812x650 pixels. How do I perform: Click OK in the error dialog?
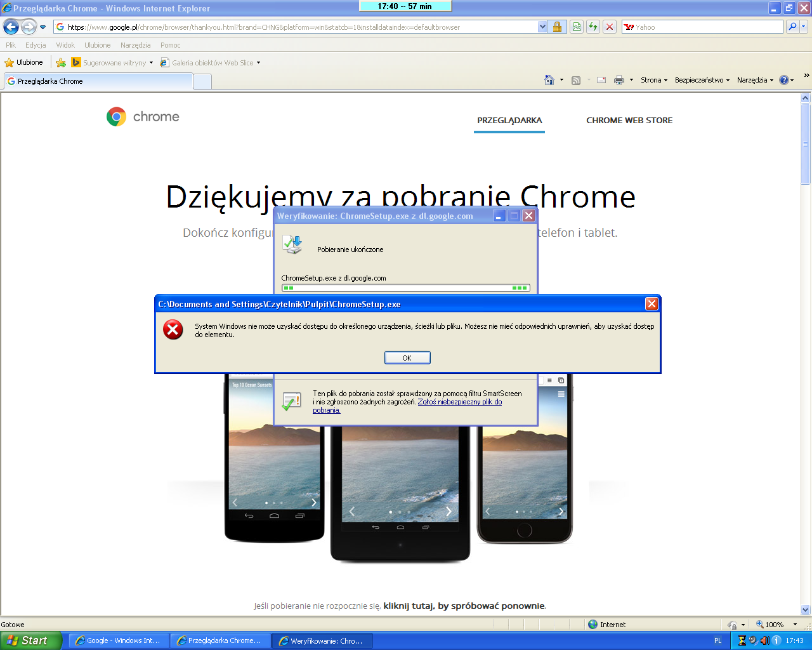click(407, 358)
